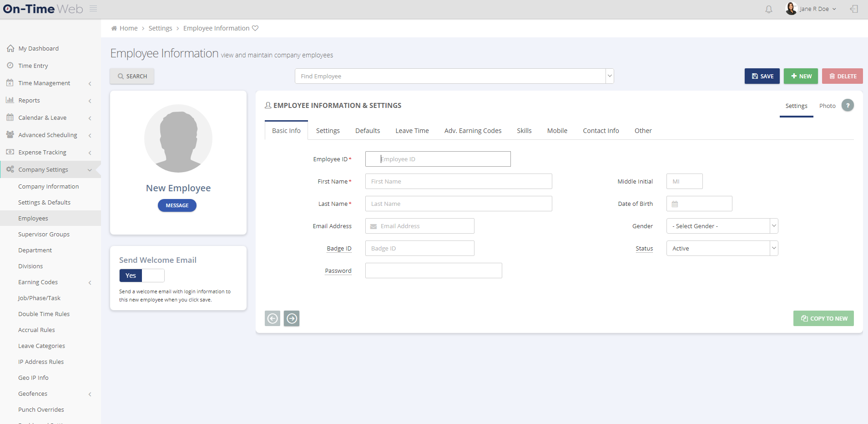
Task: Click the previous employee arrow button
Action: coord(273,318)
